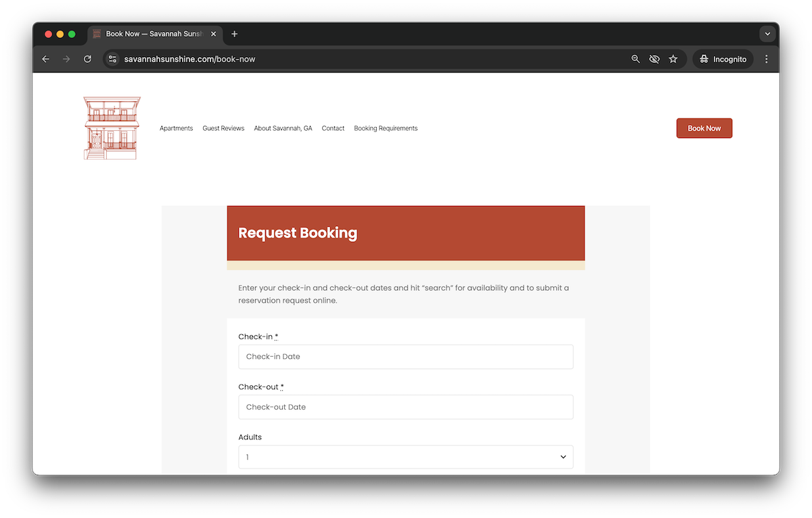
Task: Toggle the tracking protection eye icon
Action: [x=654, y=59]
